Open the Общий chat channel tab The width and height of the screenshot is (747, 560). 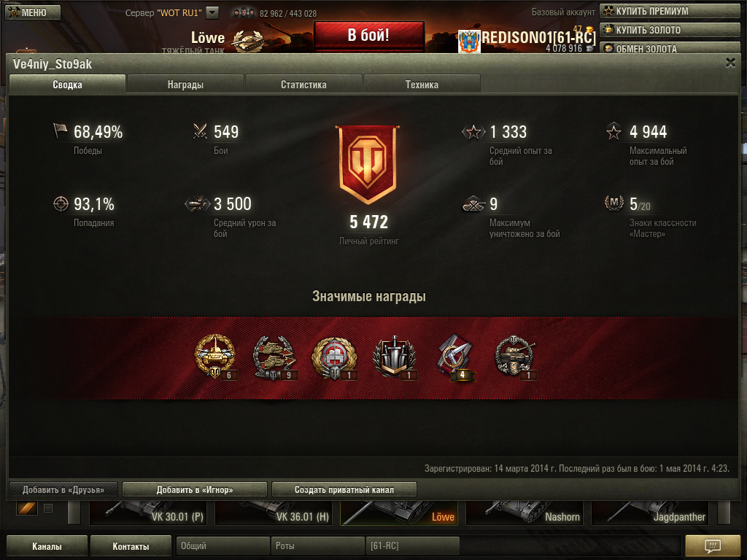pyautogui.click(x=222, y=545)
